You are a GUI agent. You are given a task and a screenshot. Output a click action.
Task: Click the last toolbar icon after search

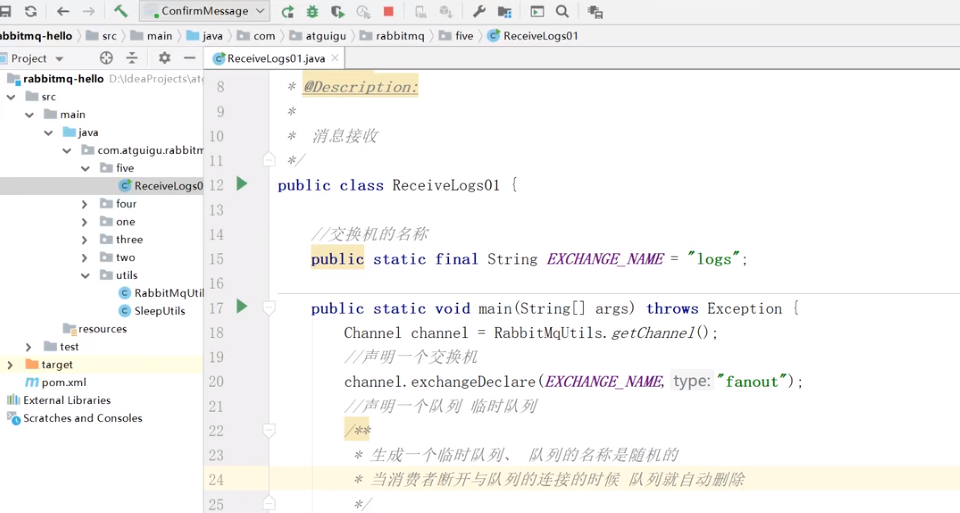point(594,11)
